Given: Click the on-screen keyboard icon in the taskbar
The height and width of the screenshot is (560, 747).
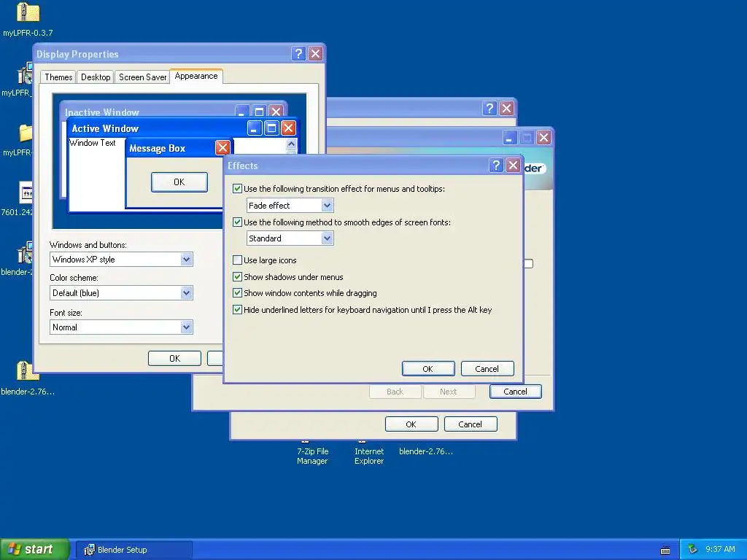Looking at the screenshot, I should [665, 550].
